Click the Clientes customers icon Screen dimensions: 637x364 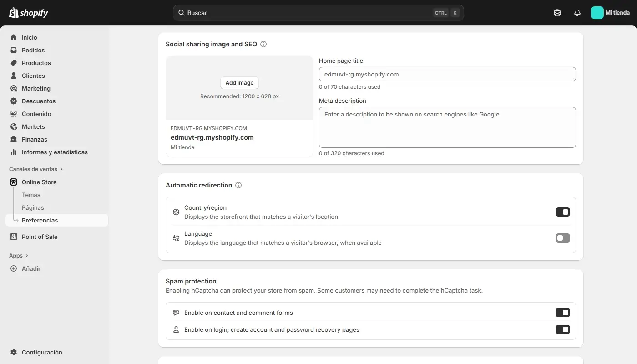(14, 76)
